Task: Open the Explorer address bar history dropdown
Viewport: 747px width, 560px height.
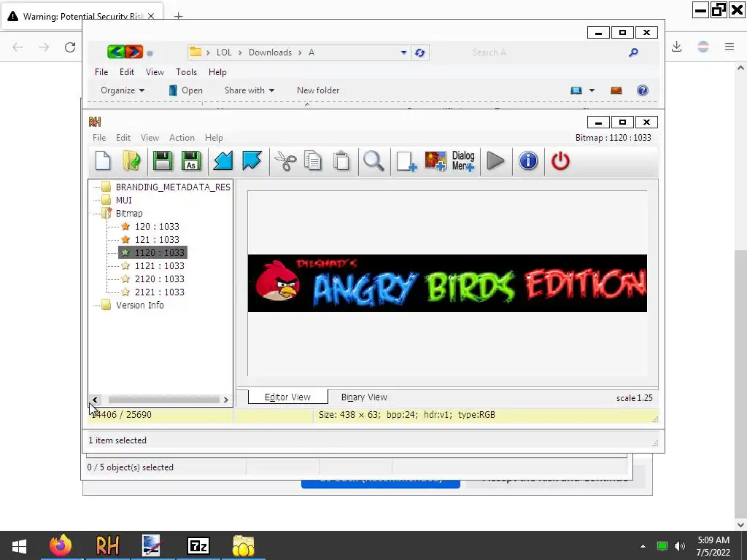Action: tap(403, 52)
